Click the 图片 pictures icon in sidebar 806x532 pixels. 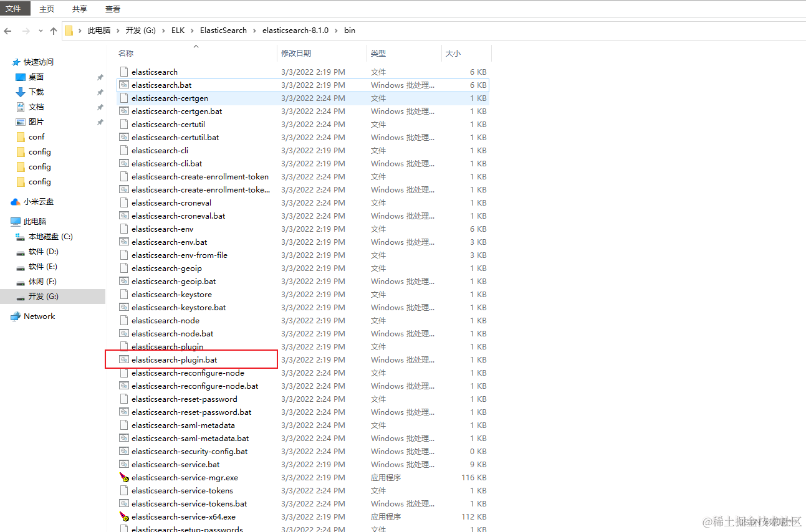click(x=21, y=122)
